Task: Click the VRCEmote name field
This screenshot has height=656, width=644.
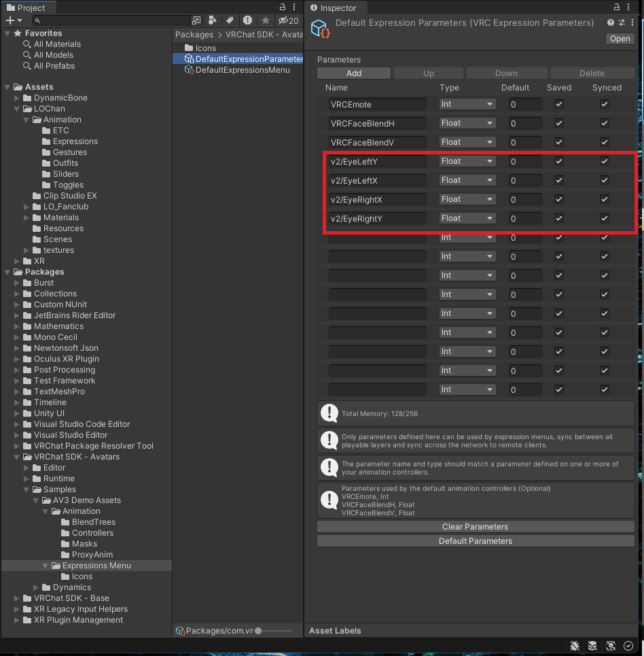Action: click(x=378, y=104)
